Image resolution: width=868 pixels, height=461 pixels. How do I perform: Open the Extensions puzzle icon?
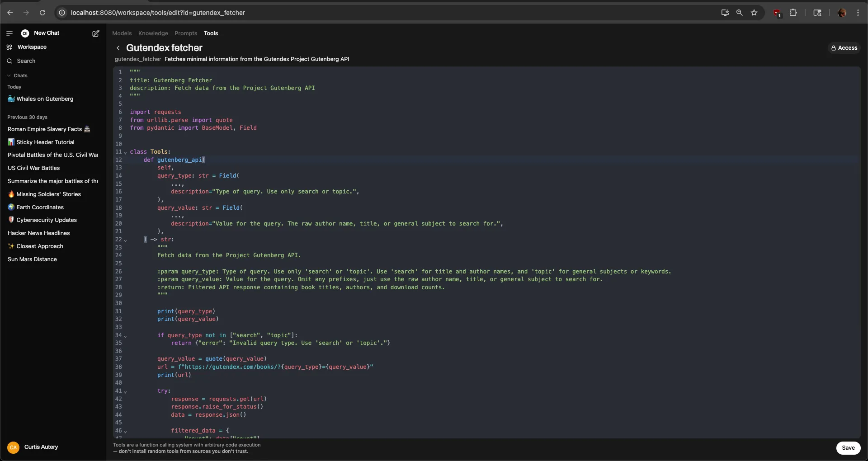(793, 13)
